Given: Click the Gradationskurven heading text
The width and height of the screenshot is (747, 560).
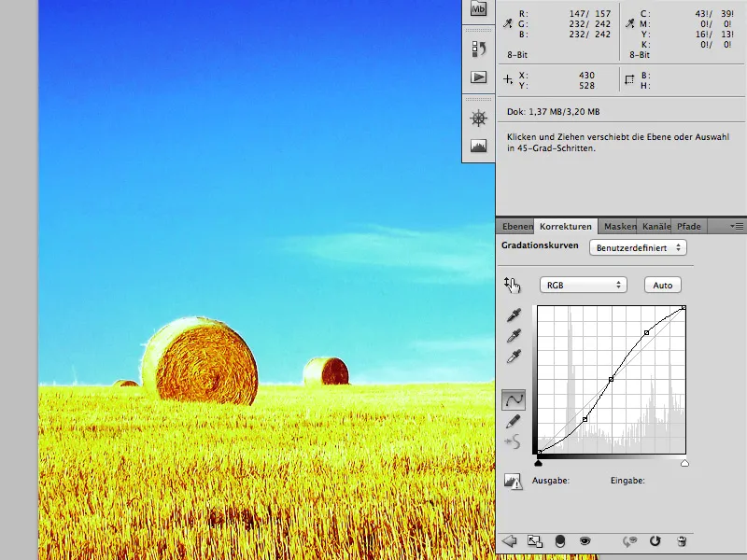Looking at the screenshot, I should [x=540, y=245].
